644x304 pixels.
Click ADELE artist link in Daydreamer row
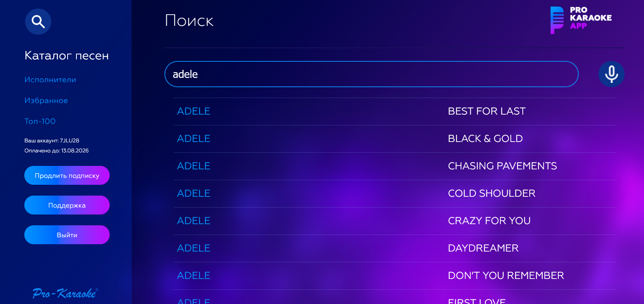(193, 248)
